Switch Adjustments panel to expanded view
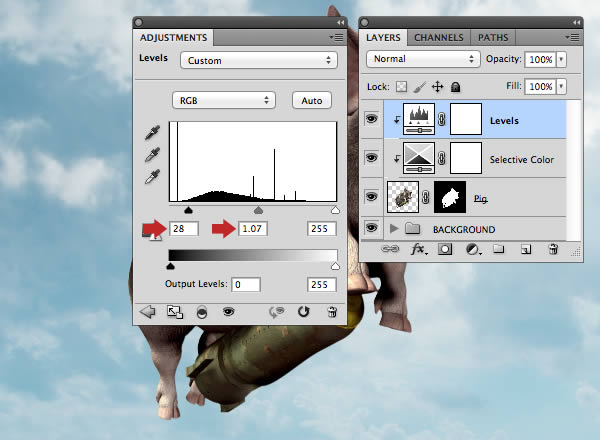 (175, 312)
